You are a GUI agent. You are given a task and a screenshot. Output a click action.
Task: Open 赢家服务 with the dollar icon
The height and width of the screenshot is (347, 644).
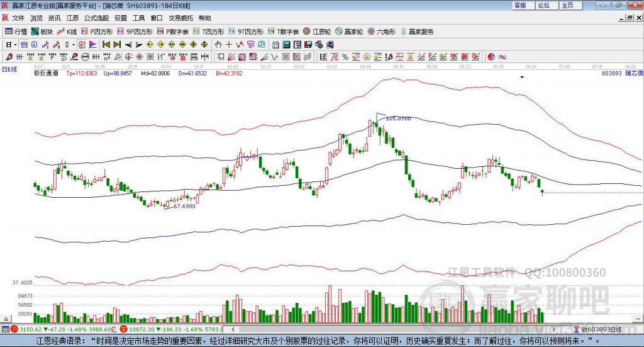[x=417, y=31]
